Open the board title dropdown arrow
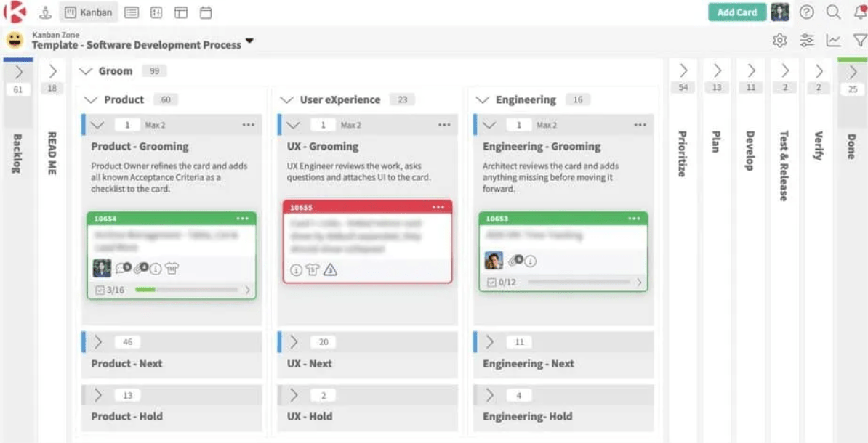The width and height of the screenshot is (868, 443). click(249, 41)
